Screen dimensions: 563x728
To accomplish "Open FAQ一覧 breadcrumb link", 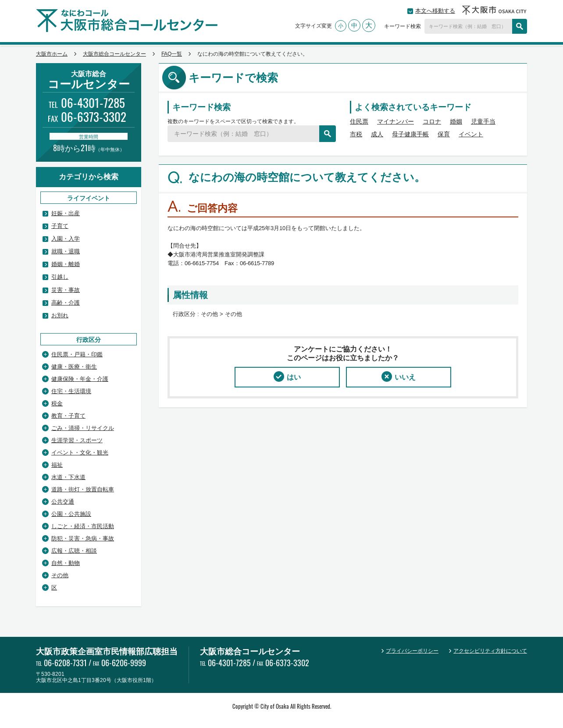I will pos(171,54).
